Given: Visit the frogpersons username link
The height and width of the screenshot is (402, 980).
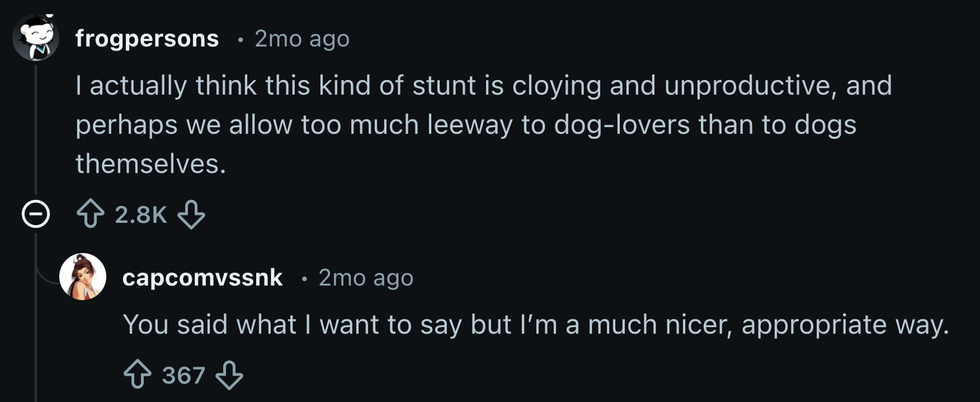Looking at the screenshot, I should point(147,39).
